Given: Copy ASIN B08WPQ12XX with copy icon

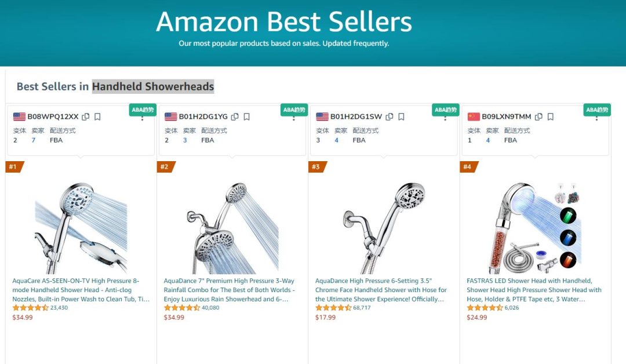Looking at the screenshot, I should [85, 117].
